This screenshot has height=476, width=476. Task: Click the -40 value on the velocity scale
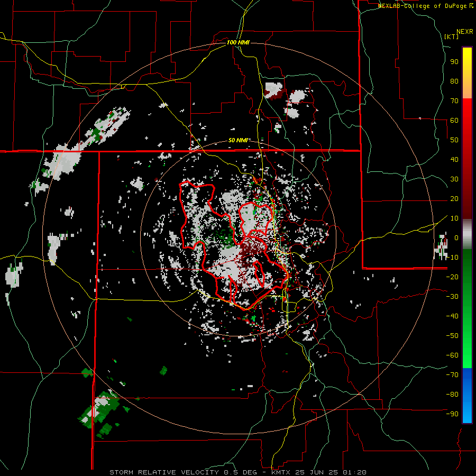click(452, 316)
